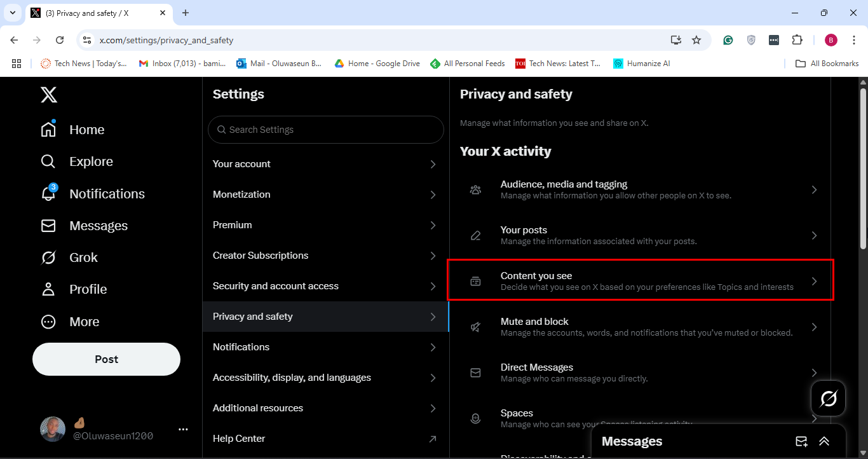
Task: Open Notifications bell icon in sidebar
Action: tap(48, 194)
